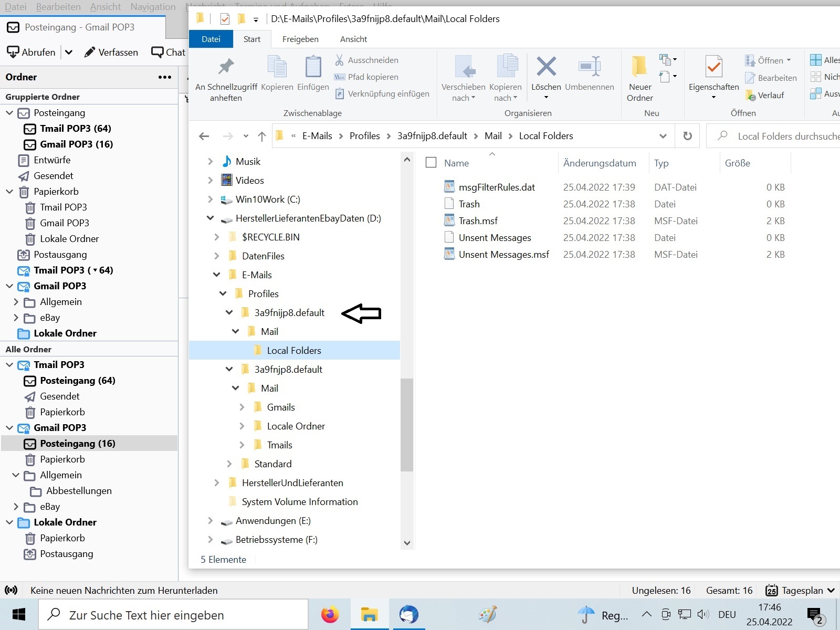Click the Verfassen compose button
Image resolution: width=840 pixels, height=630 pixels.
pyautogui.click(x=111, y=52)
